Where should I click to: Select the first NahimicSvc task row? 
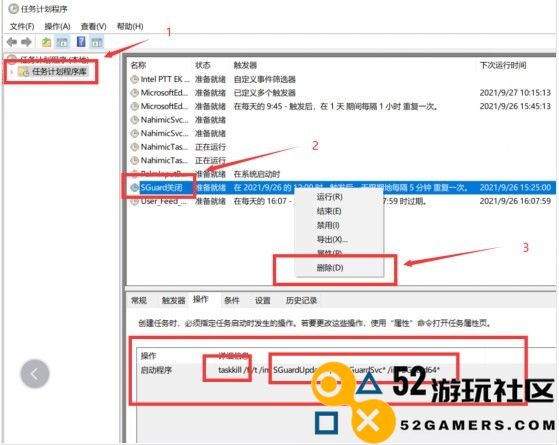coord(341,120)
